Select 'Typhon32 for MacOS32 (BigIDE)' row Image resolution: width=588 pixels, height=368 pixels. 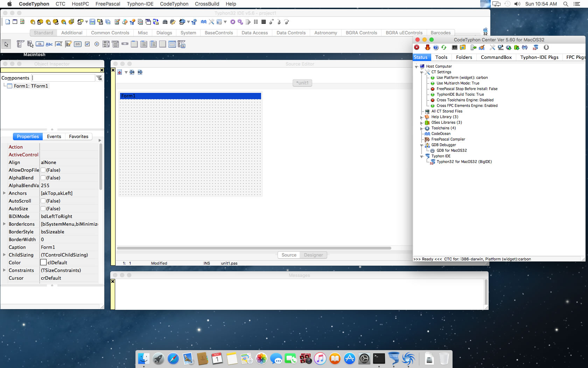tap(464, 162)
